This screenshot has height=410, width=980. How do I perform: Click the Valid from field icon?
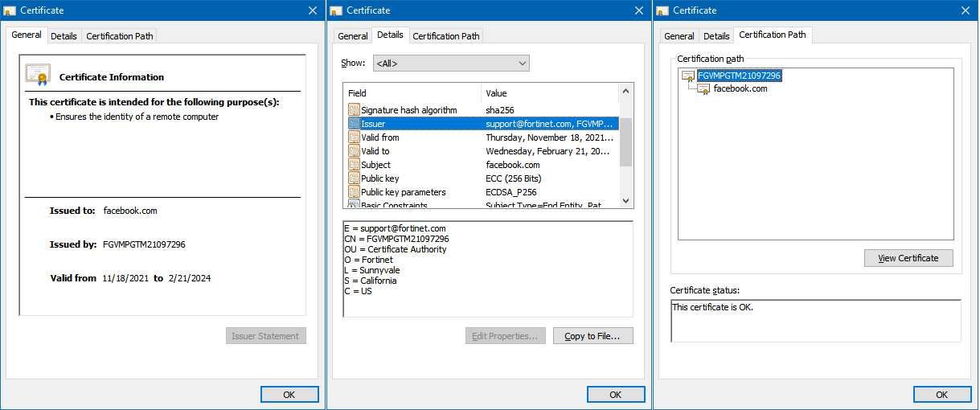[354, 137]
